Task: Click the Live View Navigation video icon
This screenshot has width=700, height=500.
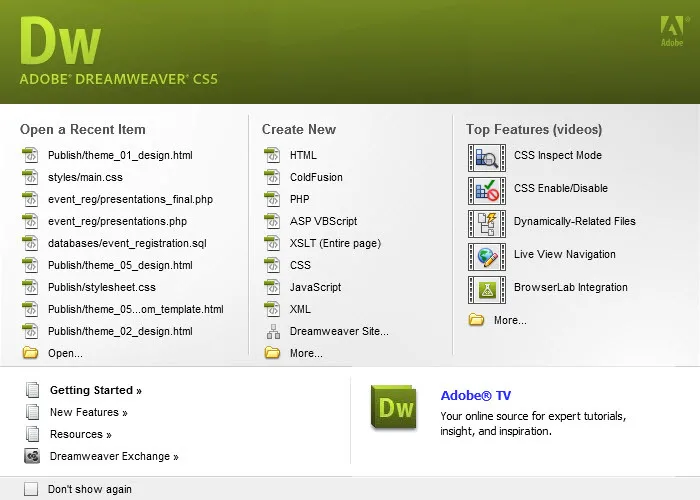Action: point(487,257)
